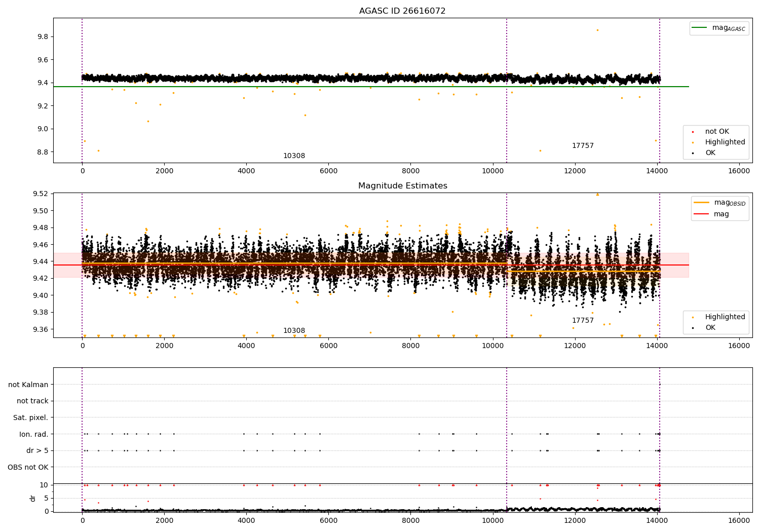Click the '5' tick on the dr axis
This screenshot has width=760, height=532.
(x=46, y=498)
